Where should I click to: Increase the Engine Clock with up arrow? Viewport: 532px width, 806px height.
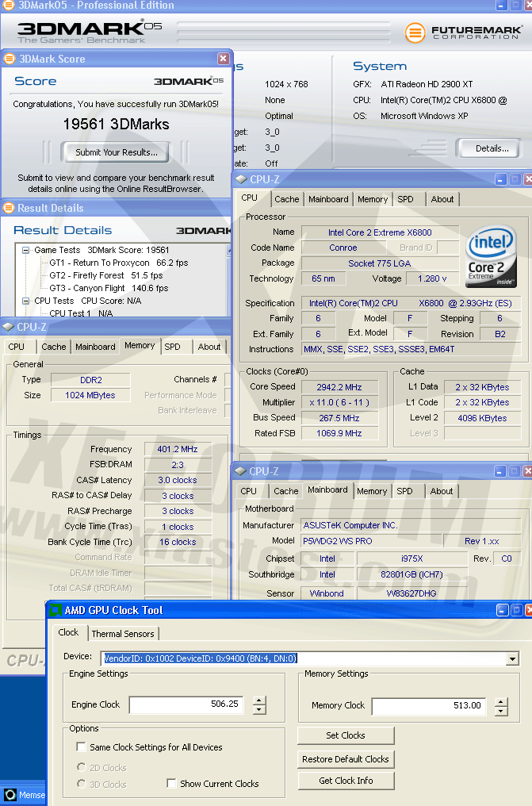[x=259, y=700]
